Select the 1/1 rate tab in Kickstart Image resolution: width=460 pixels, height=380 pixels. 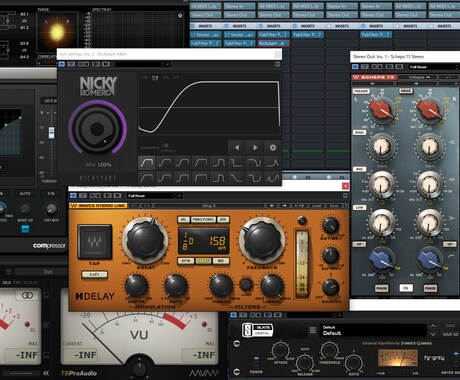point(176,77)
